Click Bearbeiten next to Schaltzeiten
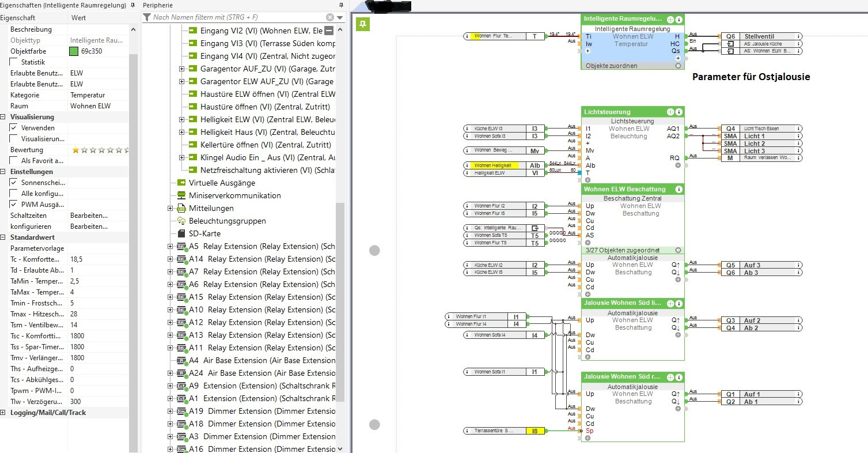The image size is (868, 453). pos(88,216)
